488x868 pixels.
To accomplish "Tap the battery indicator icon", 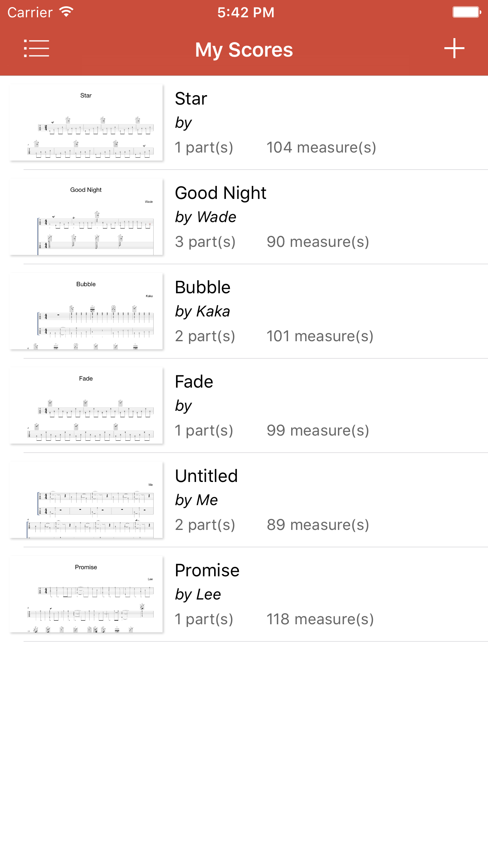I will tap(466, 12).
